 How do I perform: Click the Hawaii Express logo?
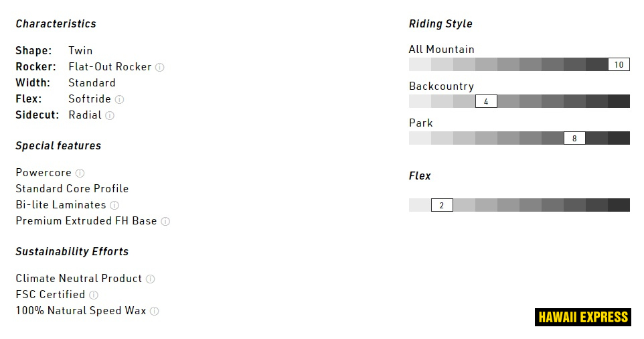[x=583, y=317]
